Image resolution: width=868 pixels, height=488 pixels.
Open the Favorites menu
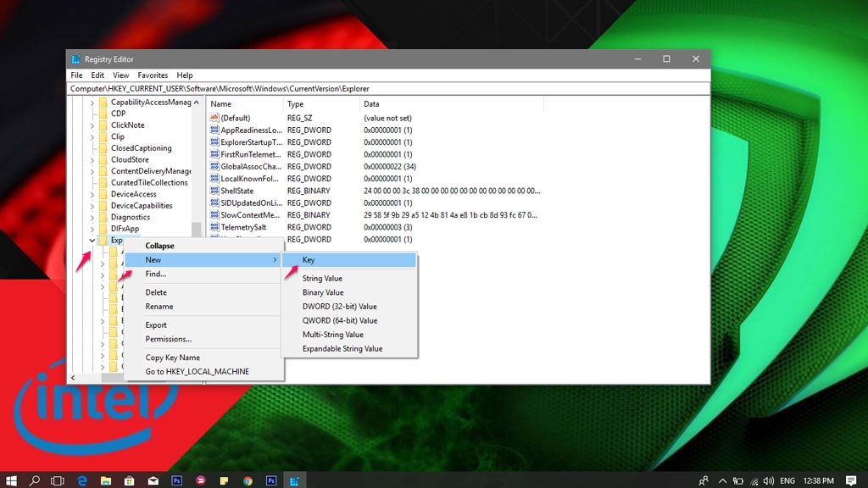tap(153, 75)
